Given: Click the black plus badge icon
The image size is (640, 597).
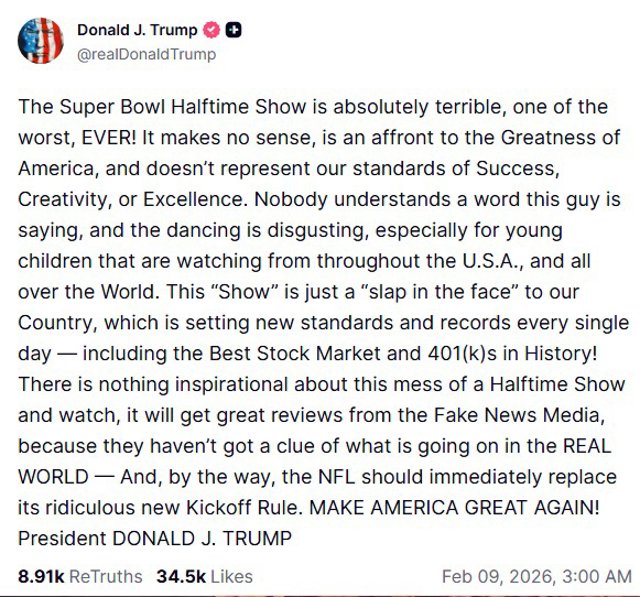Looking at the screenshot, I should [x=232, y=31].
